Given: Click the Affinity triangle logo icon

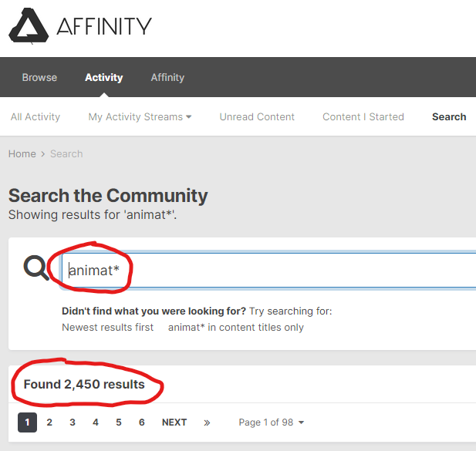Looking at the screenshot, I should click(29, 25).
